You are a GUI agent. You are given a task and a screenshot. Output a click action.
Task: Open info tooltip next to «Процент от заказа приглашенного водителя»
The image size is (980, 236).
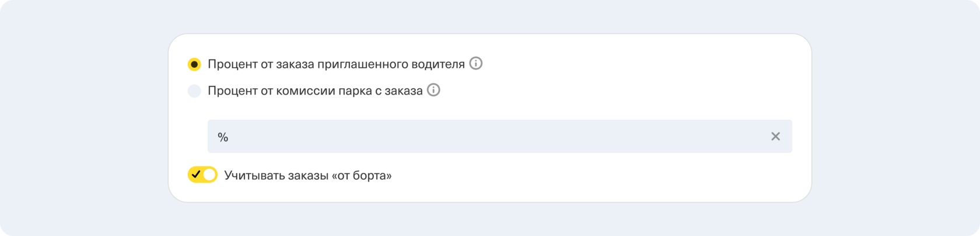(x=476, y=64)
